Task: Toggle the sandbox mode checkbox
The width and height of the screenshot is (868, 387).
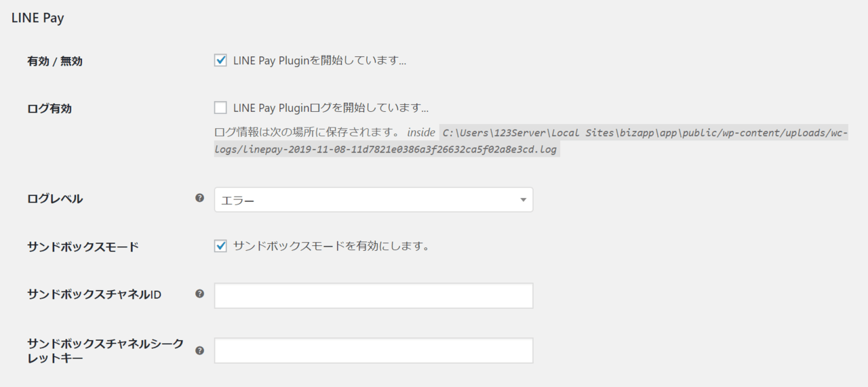Action: click(x=220, y=245)
